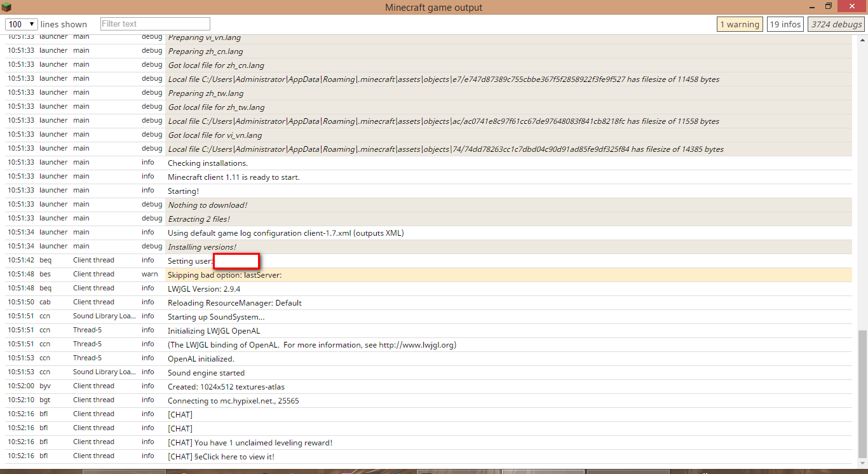Select the 'Connecting to mc.hypixel.net., 25565' log line
The height and width of the screenshot is (474, 868).
coord(233,401)
